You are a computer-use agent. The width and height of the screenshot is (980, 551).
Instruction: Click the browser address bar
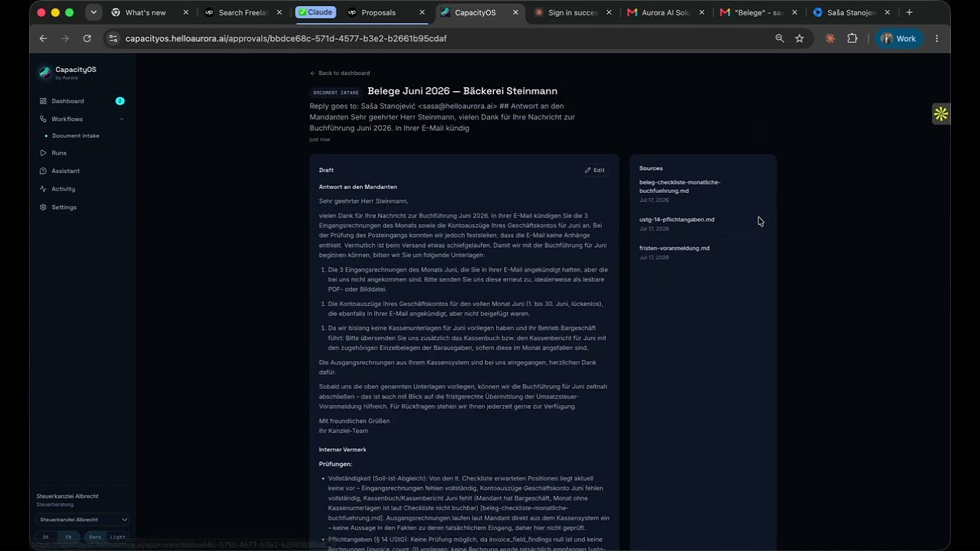(x=444, y=38)
